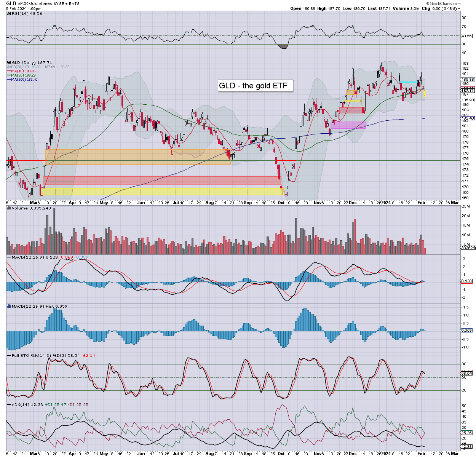The width and height of the screenshot is (476, 457).
Task: Click the large orange shaded support zone
Action: (137, 157)
